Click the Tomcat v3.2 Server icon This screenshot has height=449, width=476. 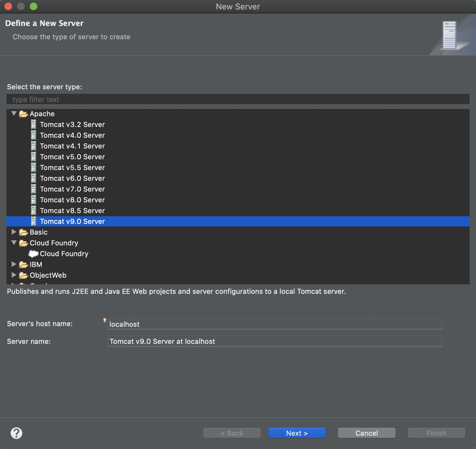coord(34,124)
